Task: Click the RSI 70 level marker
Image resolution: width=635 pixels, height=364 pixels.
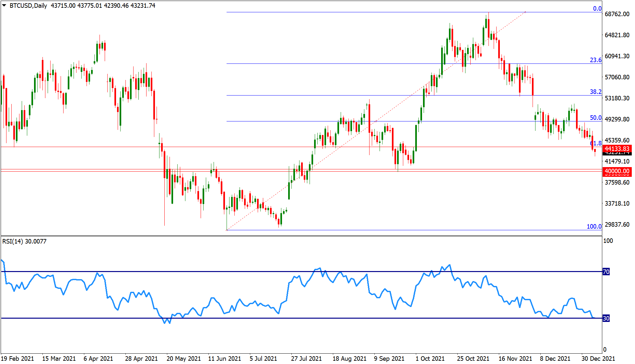Action: click(x=606, y=272)
